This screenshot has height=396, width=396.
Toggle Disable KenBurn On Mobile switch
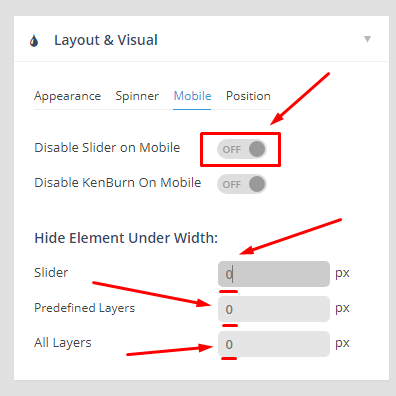[x=242, y=184]
